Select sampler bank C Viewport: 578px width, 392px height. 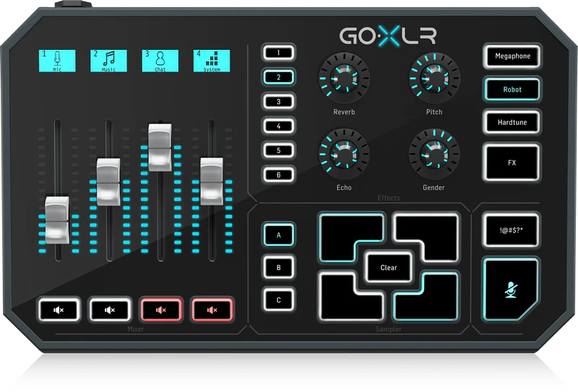(x=279, y=300)
